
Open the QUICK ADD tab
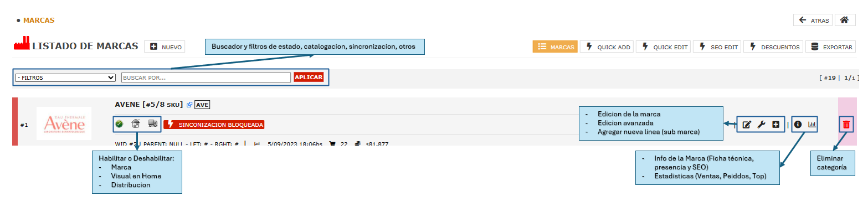(607, 47)
